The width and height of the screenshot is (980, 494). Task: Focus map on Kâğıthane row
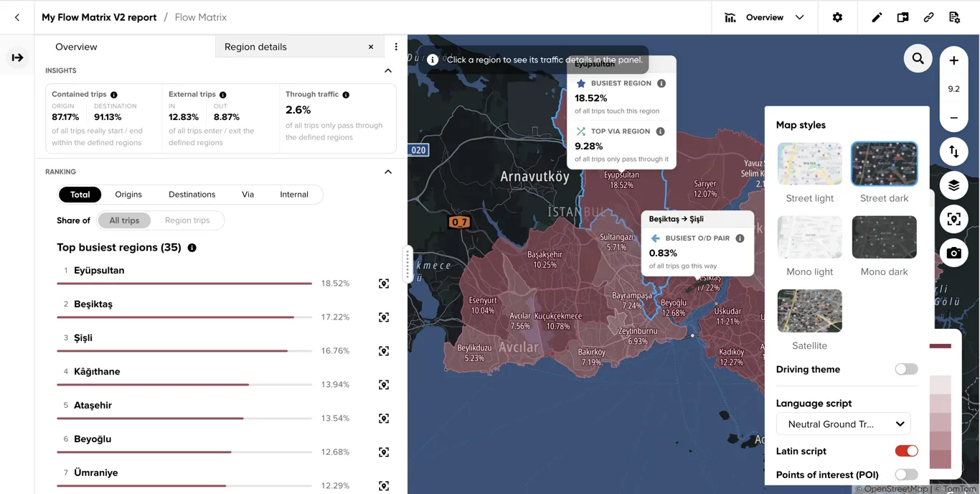coord(384,385)
